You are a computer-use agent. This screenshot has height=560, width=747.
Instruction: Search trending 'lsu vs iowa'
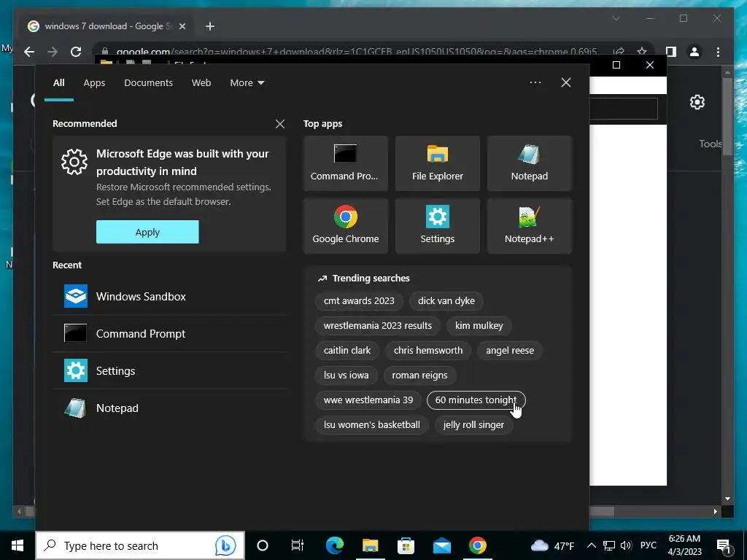346,376
